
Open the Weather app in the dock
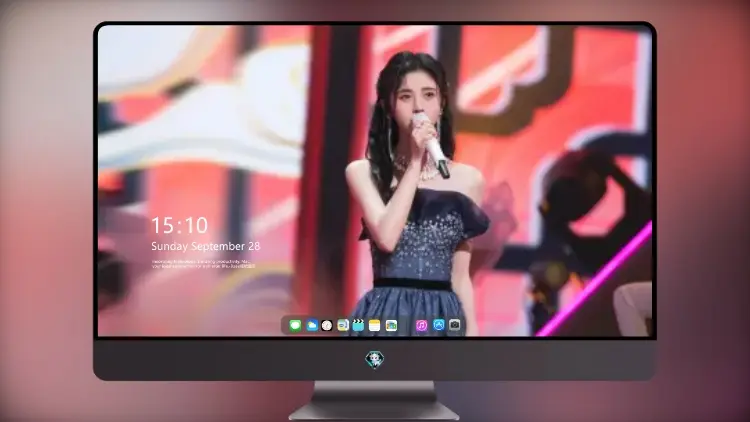(311, 326)
